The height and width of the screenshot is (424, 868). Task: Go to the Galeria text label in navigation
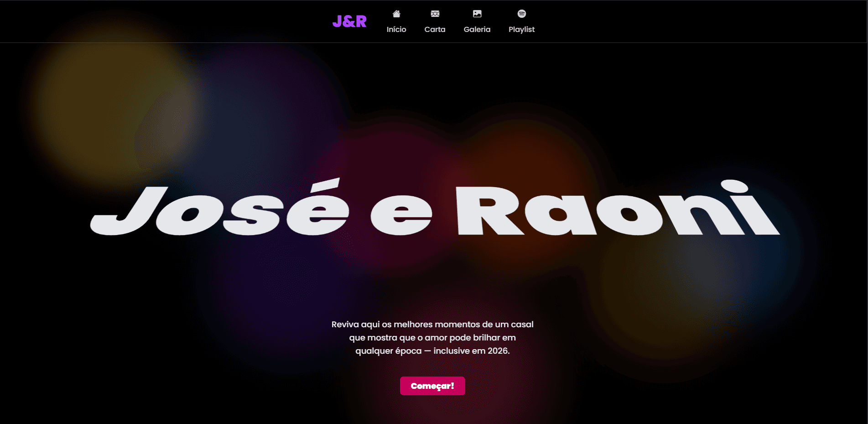477,29
